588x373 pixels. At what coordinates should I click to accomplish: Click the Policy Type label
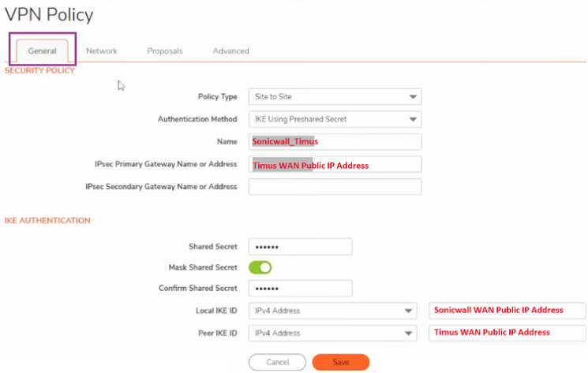(218, 97)
